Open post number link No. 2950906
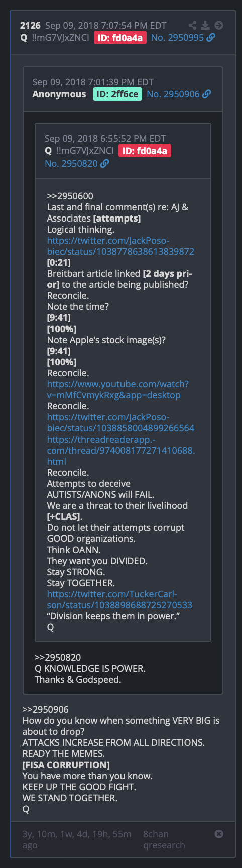Viewport: 242px width, 868px height. click(x=173, y=94)
